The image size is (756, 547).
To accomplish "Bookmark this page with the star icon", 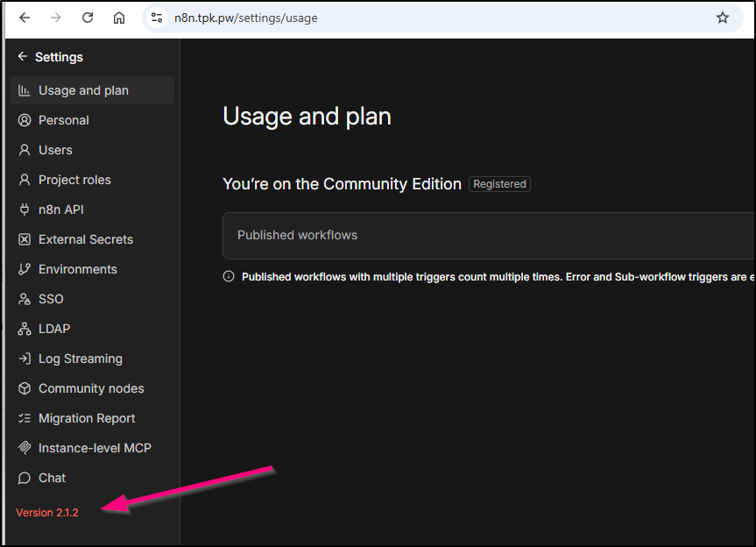I will click(x=723, y=18).
